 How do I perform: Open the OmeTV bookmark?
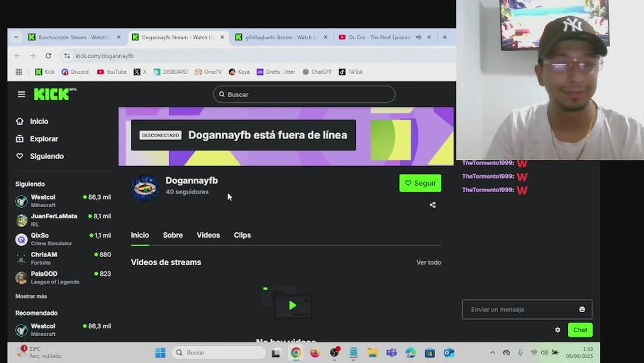pos(208,72)
